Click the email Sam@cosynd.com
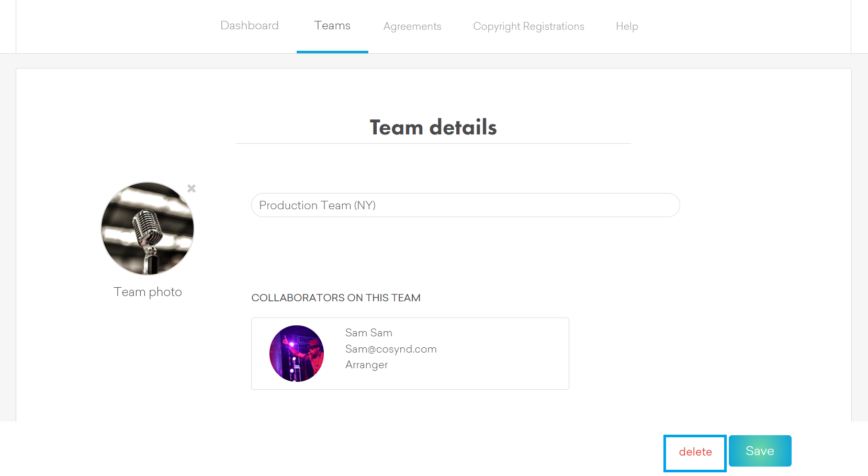 click(x=391, y=349)
